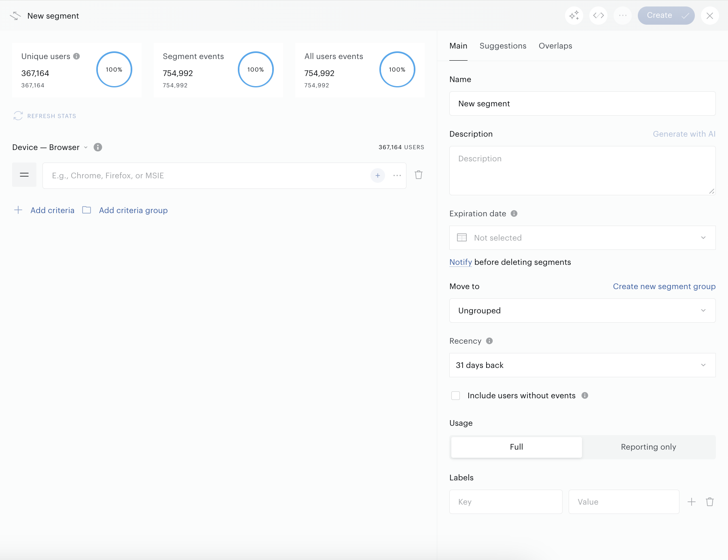Open the Expiration date dropdown
728x560 pixels.
582,238
